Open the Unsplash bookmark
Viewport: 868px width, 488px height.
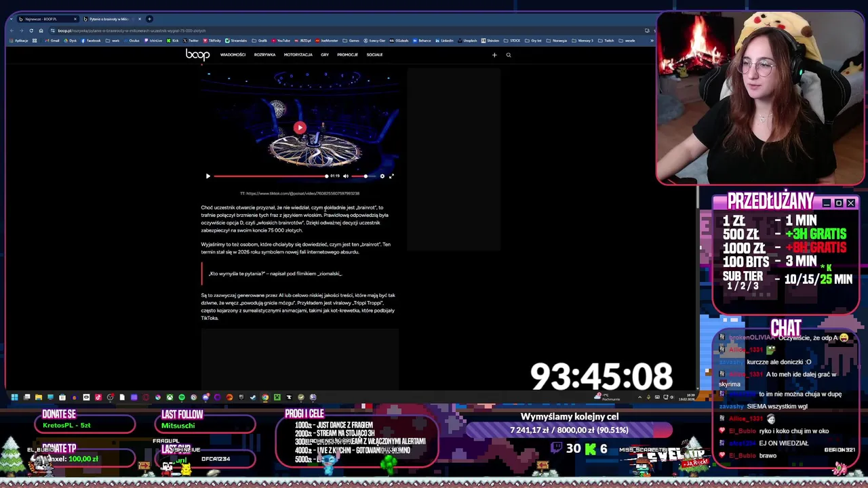click(467, 41)
